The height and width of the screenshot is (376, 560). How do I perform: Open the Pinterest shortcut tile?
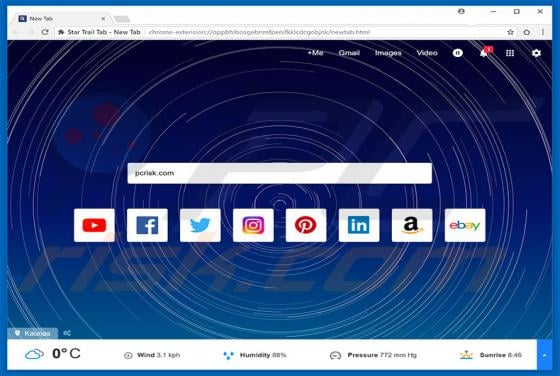pos(306,225)
